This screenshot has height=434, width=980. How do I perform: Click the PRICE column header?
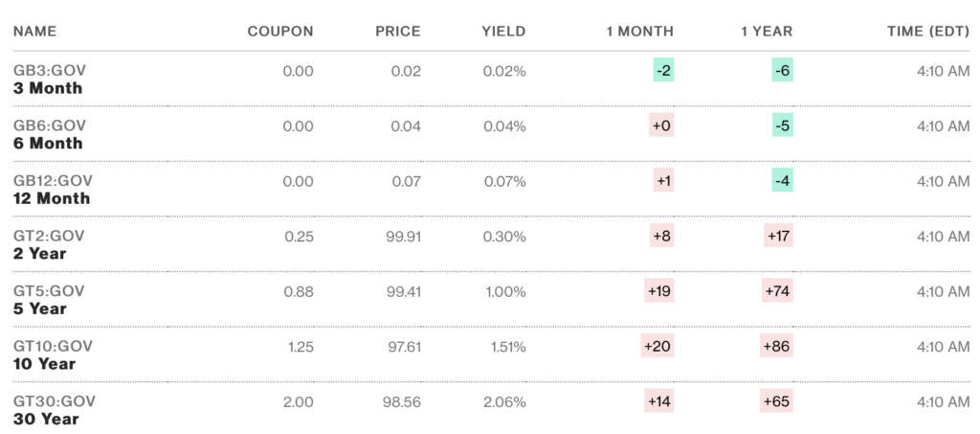(x=397, y=31)
